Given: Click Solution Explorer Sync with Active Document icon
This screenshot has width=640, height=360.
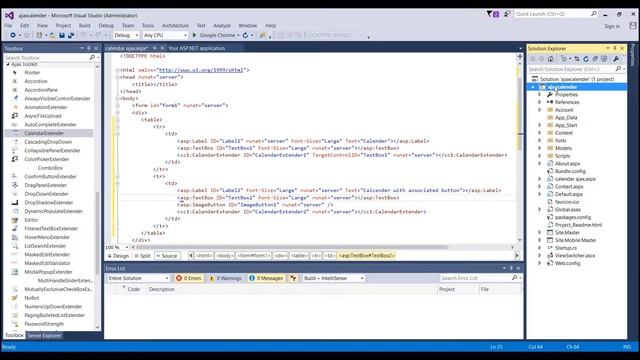Looking at the screenshot, I should pos(577,59).
